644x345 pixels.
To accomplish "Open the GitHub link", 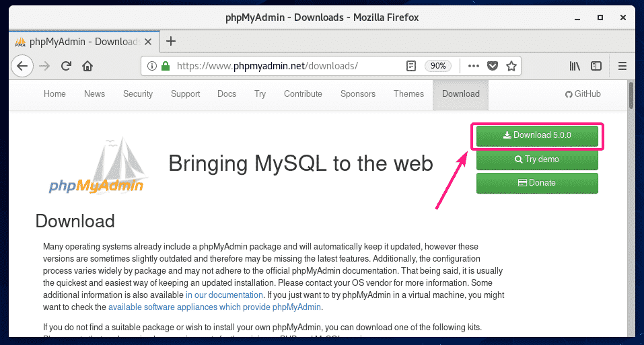I will coord(583,94).
